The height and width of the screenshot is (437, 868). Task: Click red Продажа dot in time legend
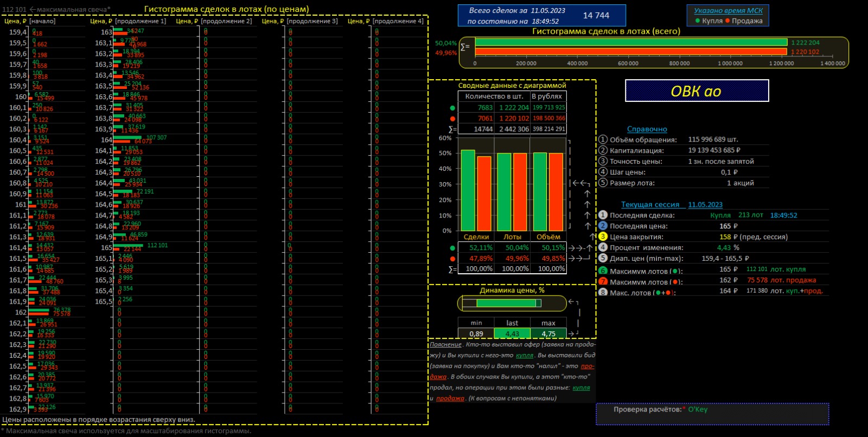pyautogui.click(x=727, y=21)
